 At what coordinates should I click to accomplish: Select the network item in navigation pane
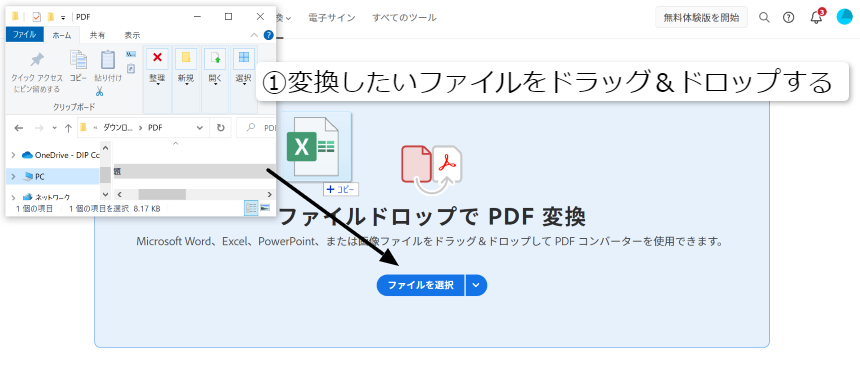pos(46,196)
